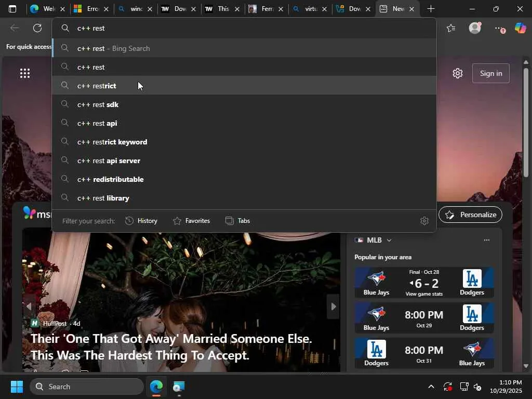The width and height of the screenshot is (532, 399).
Task: Open Oct 31 Dodgers Blue Jays game
Action: [424, 353]
